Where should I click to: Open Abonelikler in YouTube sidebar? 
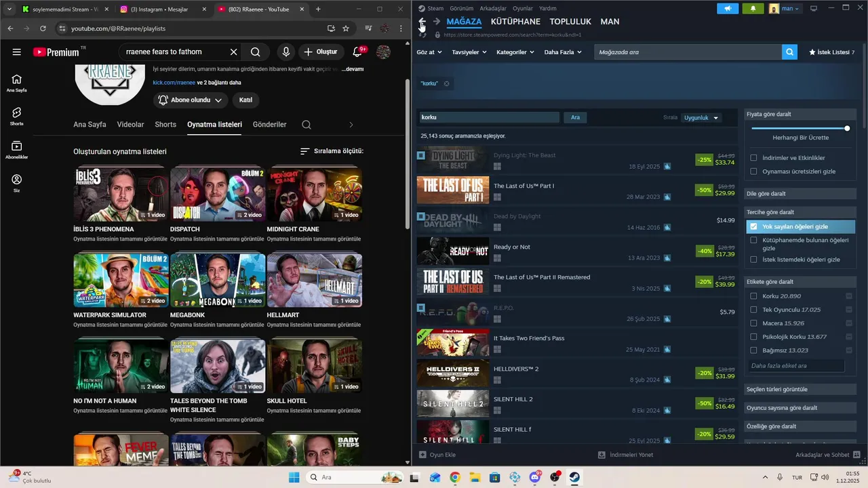point(17,150)
